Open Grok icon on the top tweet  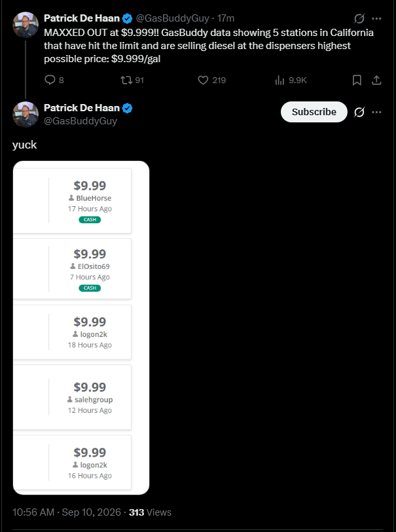pos(359,18)
